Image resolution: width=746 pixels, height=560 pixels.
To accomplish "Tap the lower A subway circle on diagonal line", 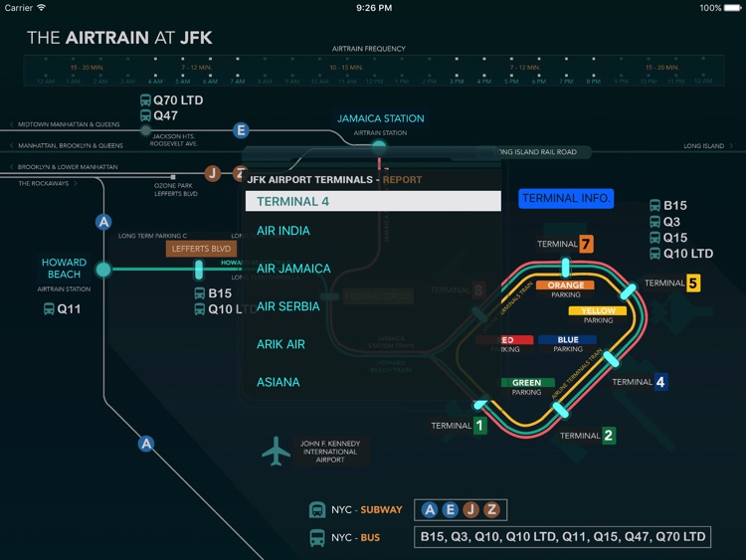I will (x=146, y=444).
